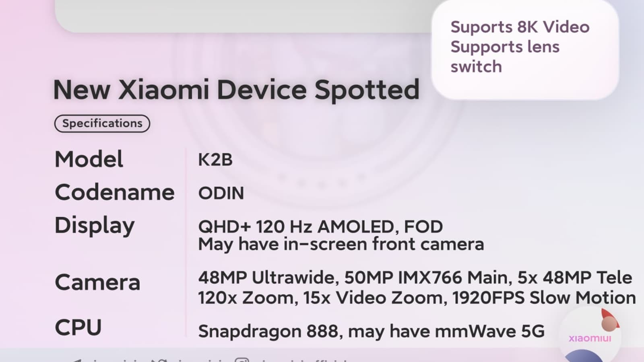
Task: Click the CPU row label
Action: pyautogui.click(x=78, y=327)
